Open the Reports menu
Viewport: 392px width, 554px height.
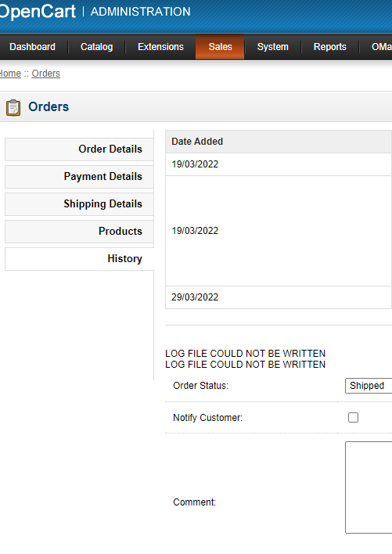click(x=330, y=47)
